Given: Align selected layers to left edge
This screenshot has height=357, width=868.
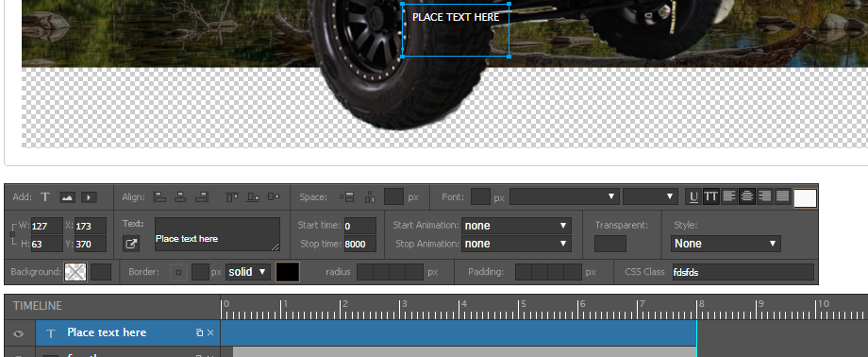Looking at the screenshot, I should tap(159, 196).
